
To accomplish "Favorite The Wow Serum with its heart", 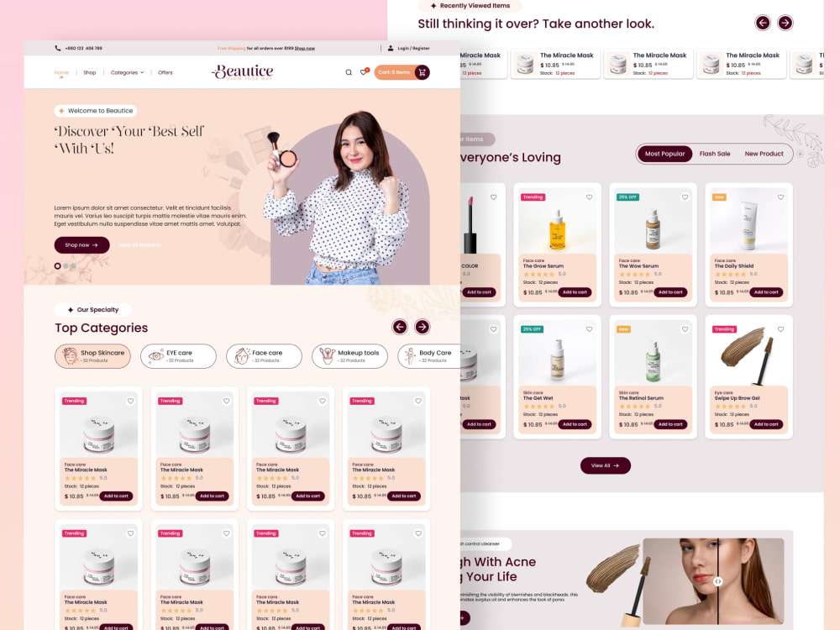I will click(x=685, y=197).
